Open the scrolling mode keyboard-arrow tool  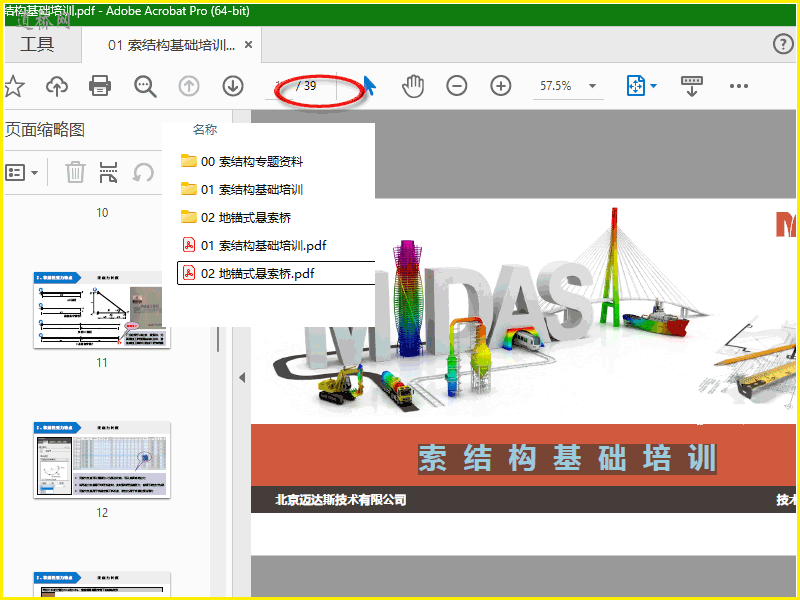(691, 86)
